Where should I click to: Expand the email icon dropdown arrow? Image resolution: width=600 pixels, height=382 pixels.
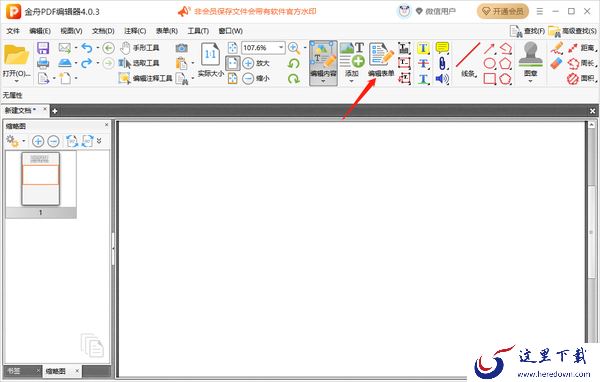click(x=76, y=48)
